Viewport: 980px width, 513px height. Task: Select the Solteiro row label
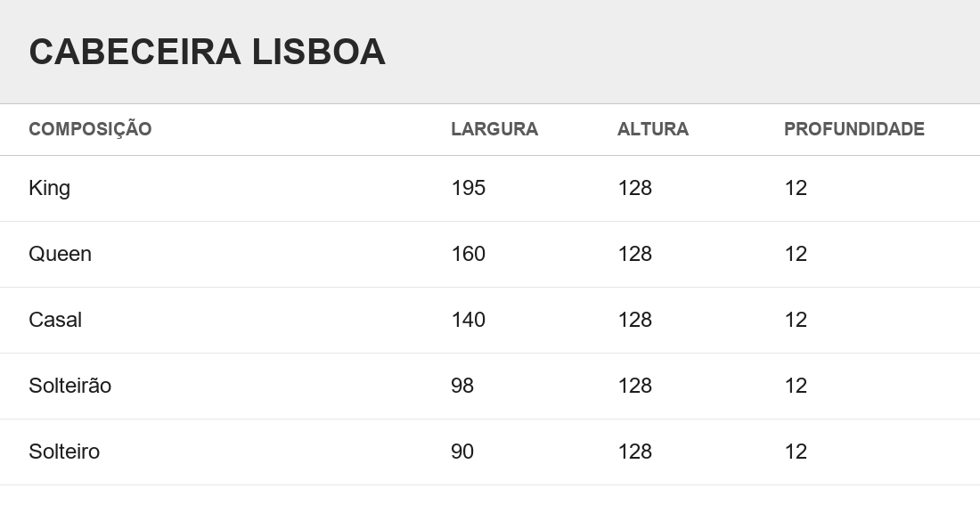64,452
